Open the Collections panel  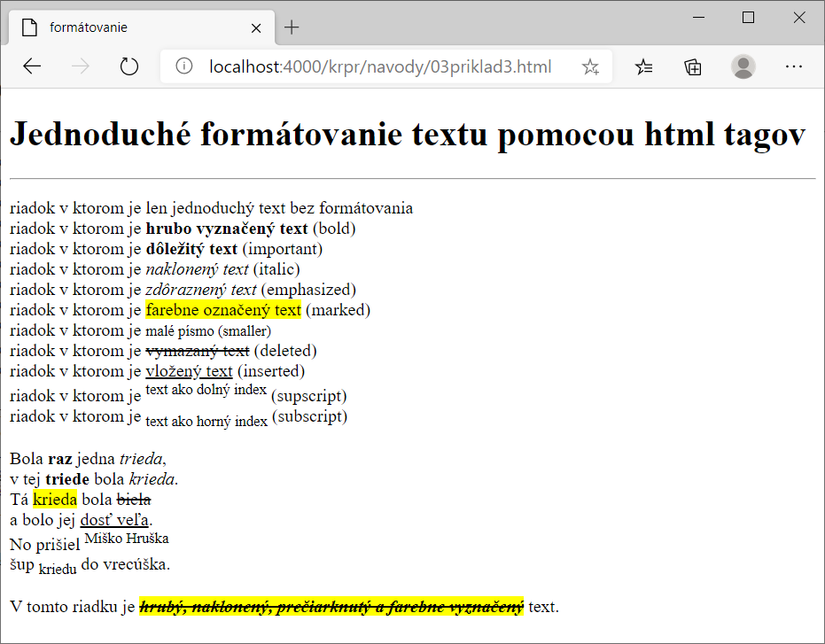[692, 66]
